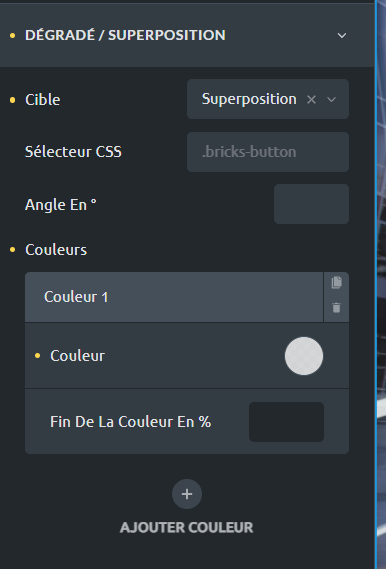386x569 pixels.
Task: Click the Dégradé / Superposition section title
Action: [125, 35]
